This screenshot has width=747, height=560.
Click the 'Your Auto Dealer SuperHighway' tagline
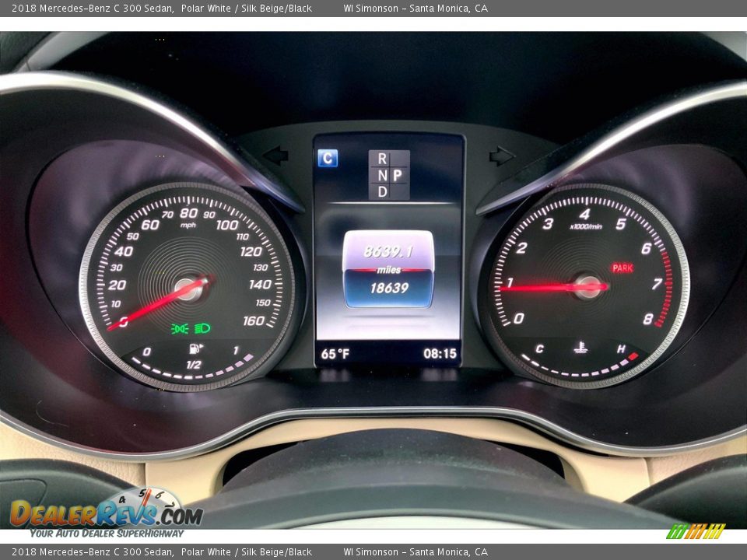pos(107,533)
